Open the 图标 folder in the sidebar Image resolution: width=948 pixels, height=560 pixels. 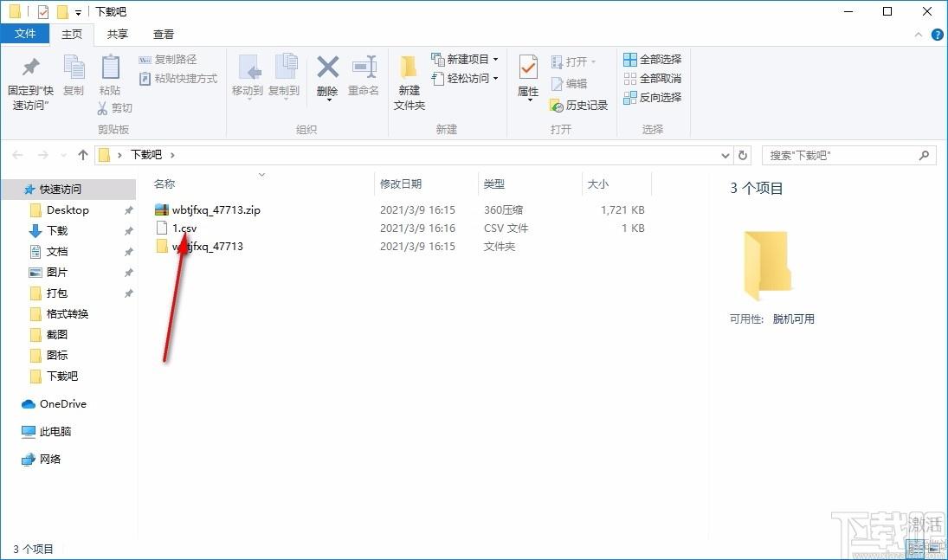point(57,355)
